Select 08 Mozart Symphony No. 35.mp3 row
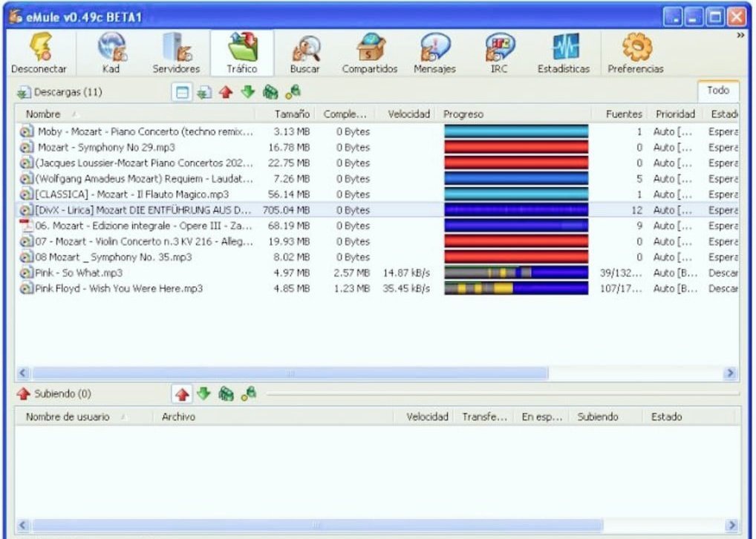 click(377, 257)
